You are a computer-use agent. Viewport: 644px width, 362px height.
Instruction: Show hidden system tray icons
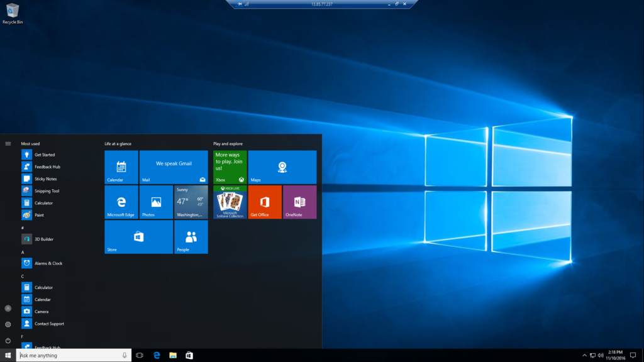click(x=585, y=355)
